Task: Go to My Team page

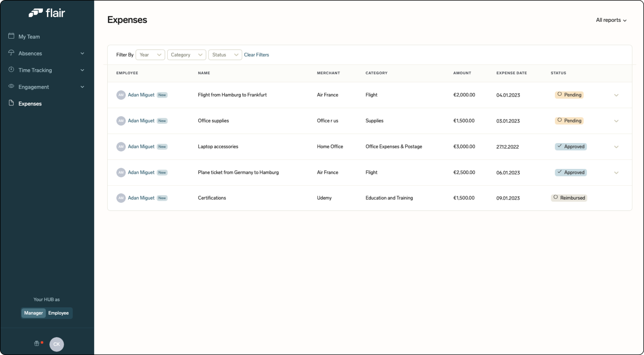Action: (29, 37)
